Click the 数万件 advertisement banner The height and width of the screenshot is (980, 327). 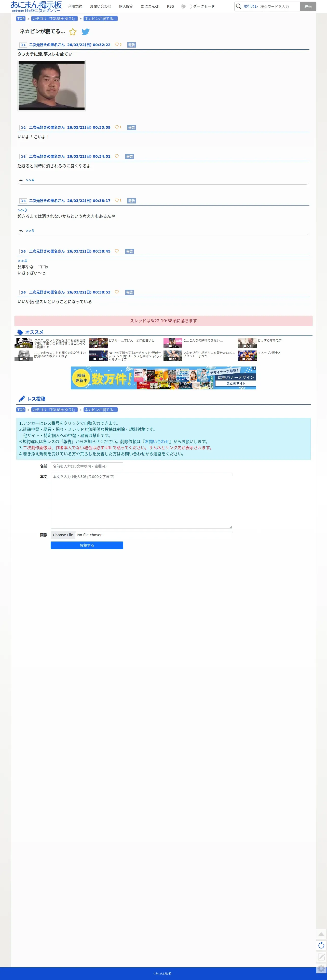[x=163, y=378]
